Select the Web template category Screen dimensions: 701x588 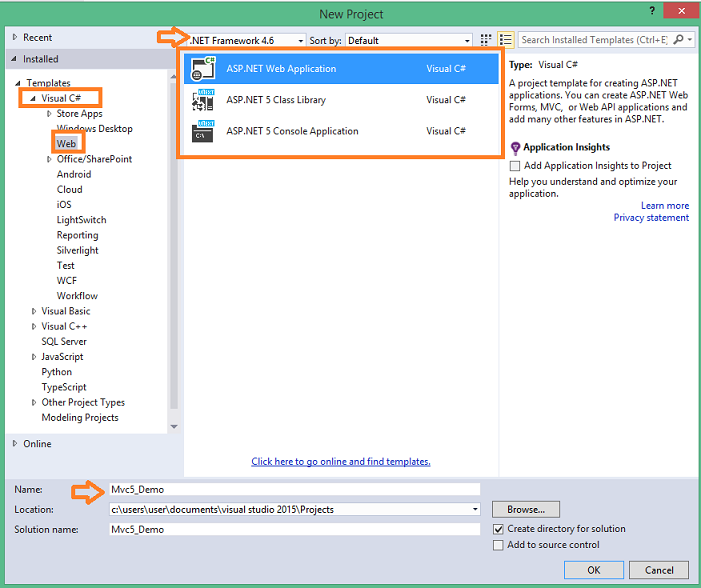pos(66,144)
